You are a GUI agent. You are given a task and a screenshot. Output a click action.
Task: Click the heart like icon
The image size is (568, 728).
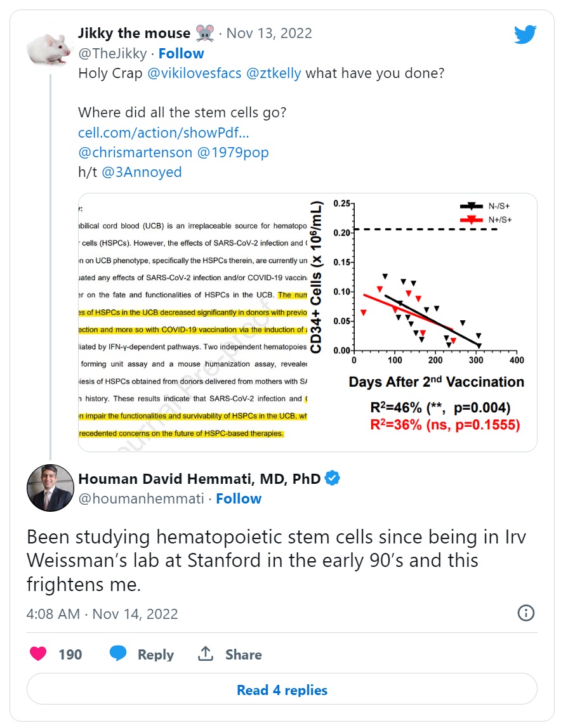(x=38, y=654)
